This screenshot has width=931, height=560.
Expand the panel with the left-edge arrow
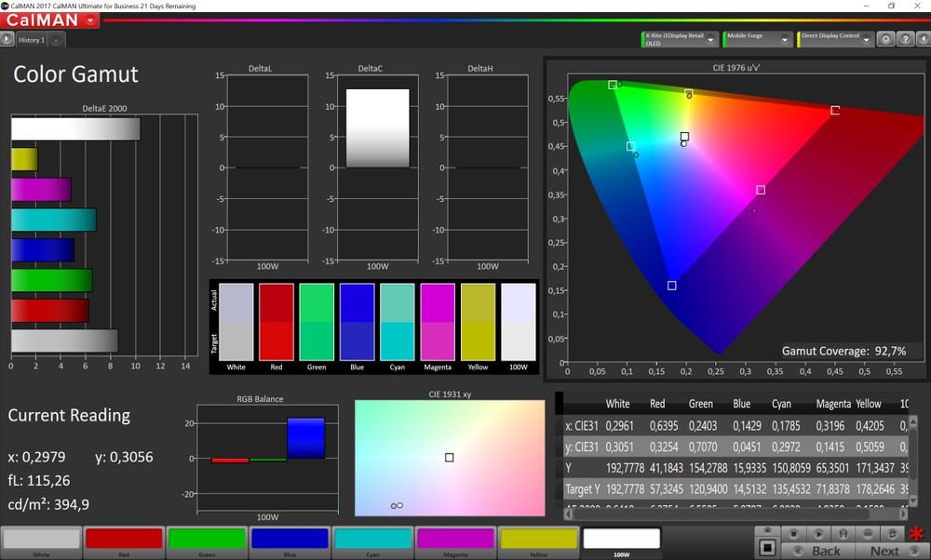pyautogui.click(x=7, y=39)
